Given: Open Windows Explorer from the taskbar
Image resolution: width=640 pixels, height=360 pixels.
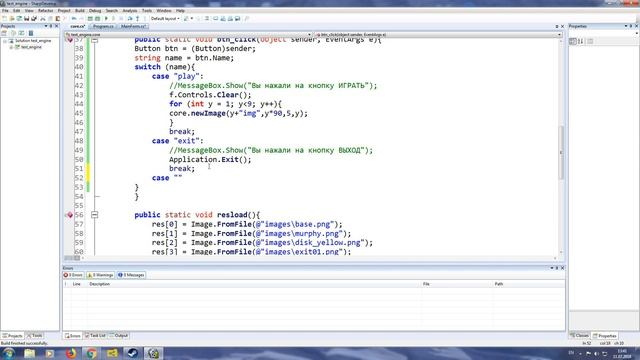Looking at the screenshot, I should (x=30, y=353).
